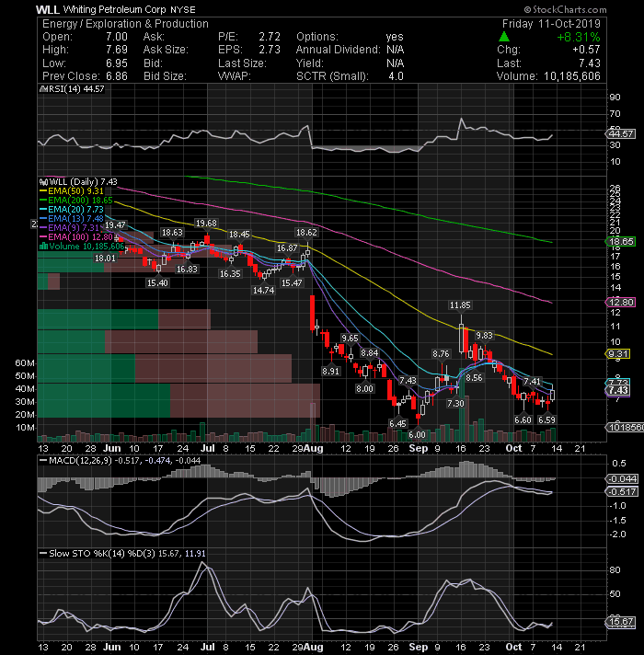Click the MACD(12,26,9) panel label

tap(81, 460)
